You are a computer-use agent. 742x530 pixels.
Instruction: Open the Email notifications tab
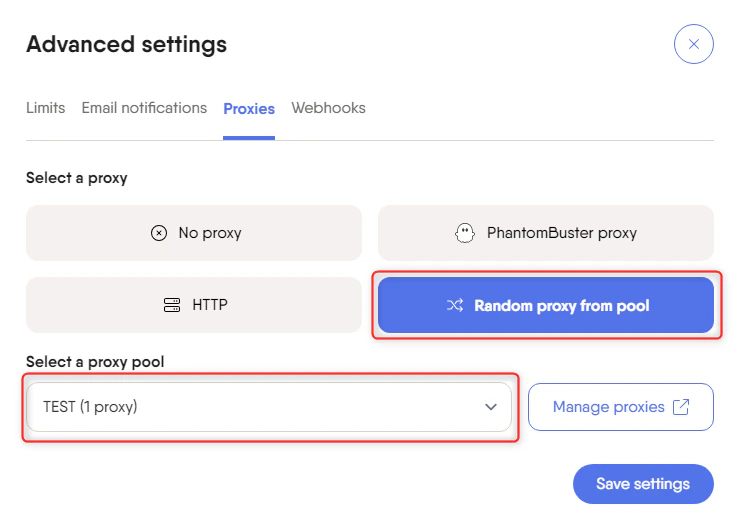click(x=144, y=108)
